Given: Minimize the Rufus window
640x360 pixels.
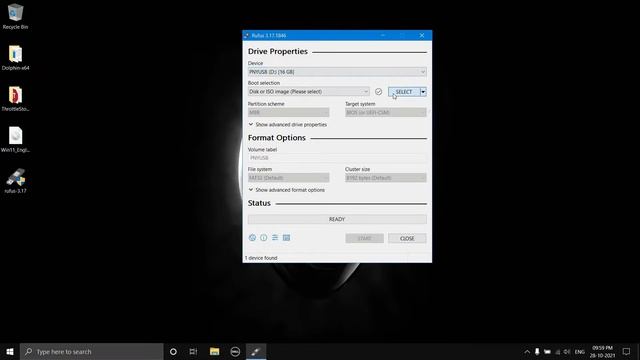Looking at the screenshot, I should pyautogui.click(x=383, y=36).
